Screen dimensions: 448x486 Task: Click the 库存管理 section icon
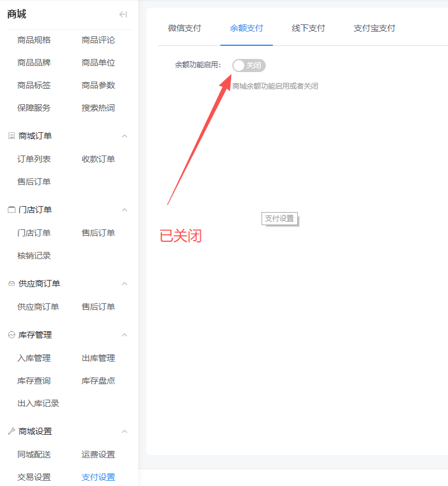pos(11,335)
